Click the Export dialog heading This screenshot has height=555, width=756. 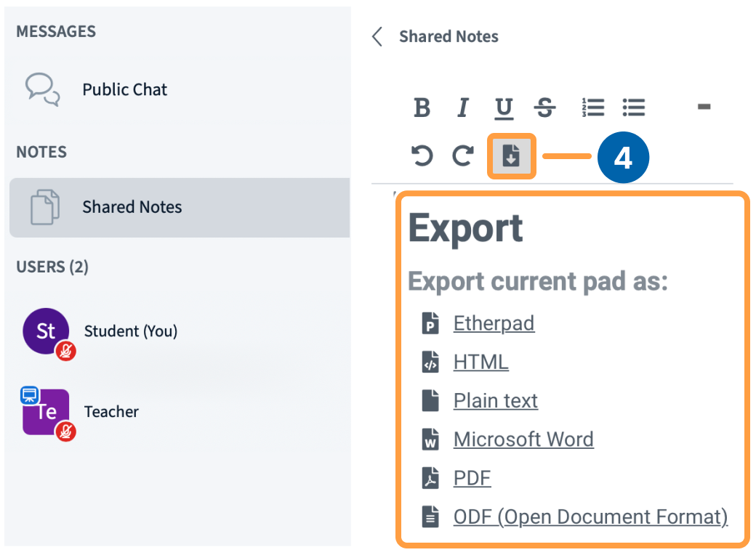click(x=466, y=228)
